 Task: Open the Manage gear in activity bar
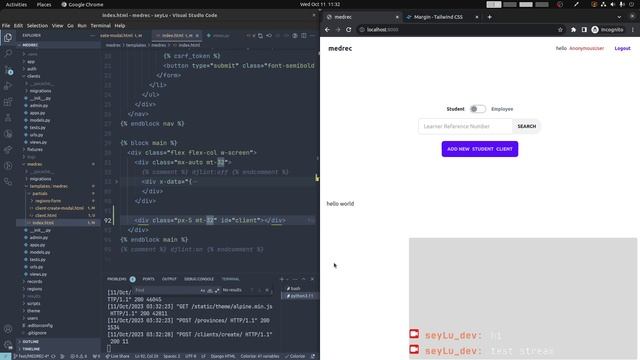tap(8, 345)
